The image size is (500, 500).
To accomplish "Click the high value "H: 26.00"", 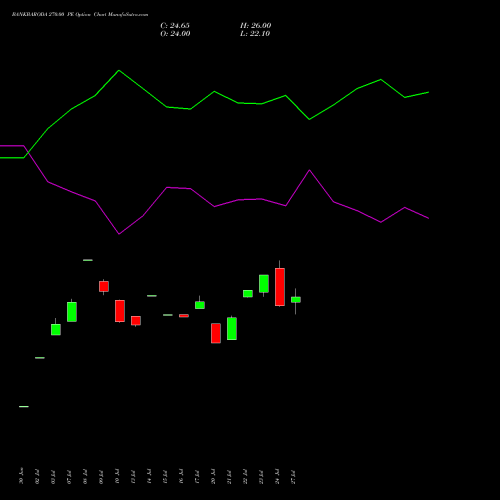I will click(x=256, y=26).
